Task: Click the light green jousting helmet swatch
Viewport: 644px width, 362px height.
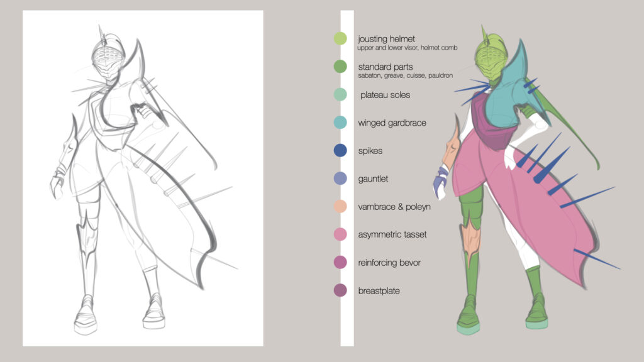Action: [x=340, y=39]
